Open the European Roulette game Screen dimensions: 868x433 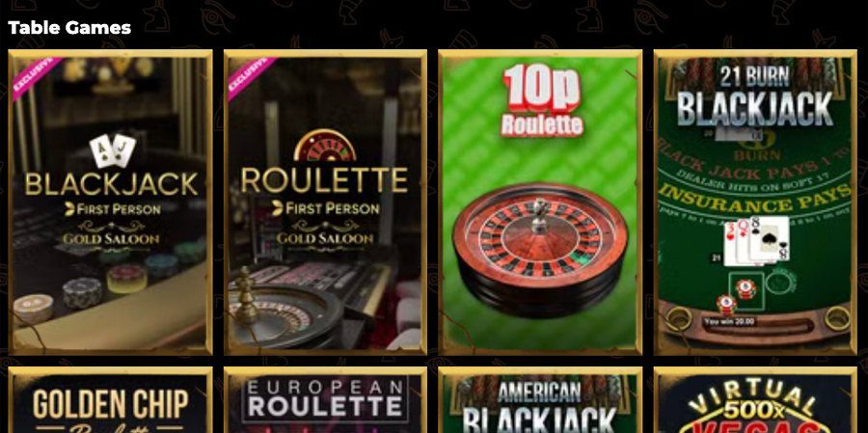325,400
